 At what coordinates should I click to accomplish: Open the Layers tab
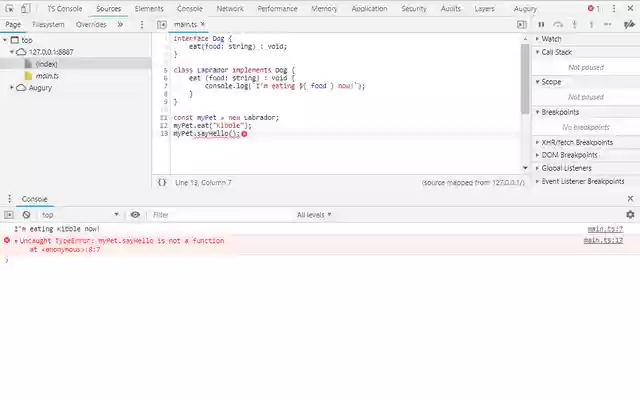(484, 8)
